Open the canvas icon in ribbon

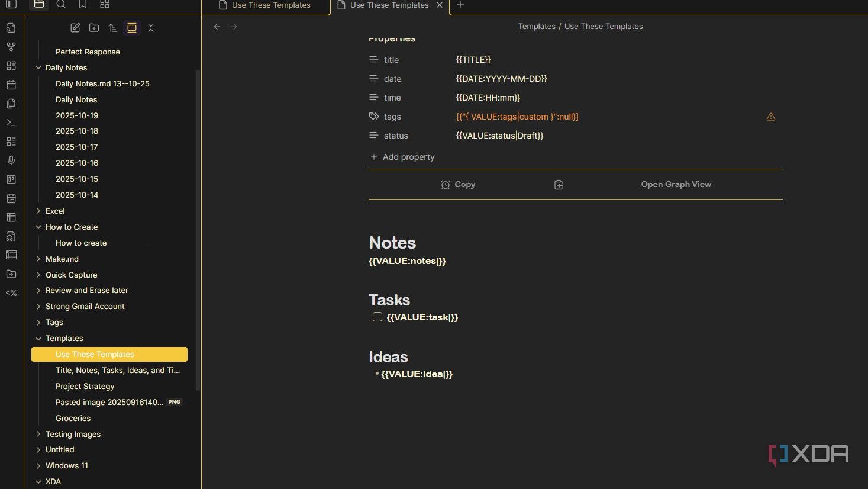click(11, 66)
